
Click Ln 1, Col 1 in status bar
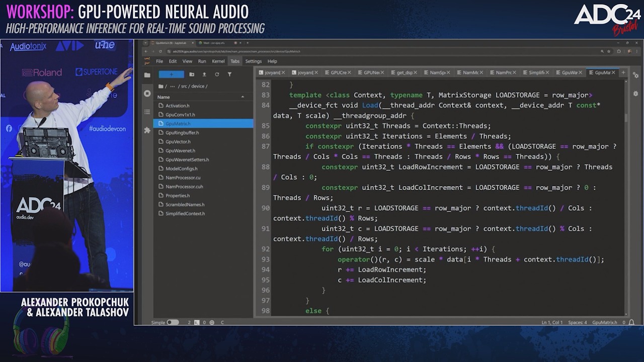pyautogui.click(x=552, y=322)
